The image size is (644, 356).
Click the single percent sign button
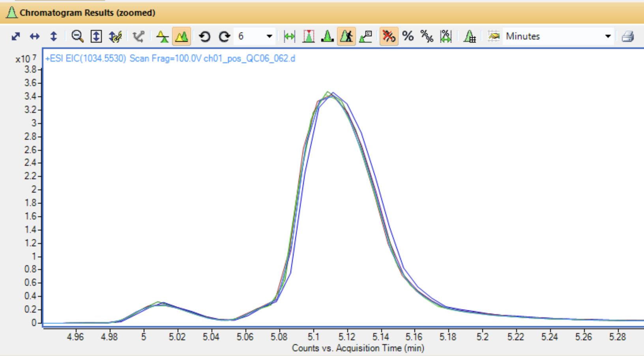tap(408, 37)
